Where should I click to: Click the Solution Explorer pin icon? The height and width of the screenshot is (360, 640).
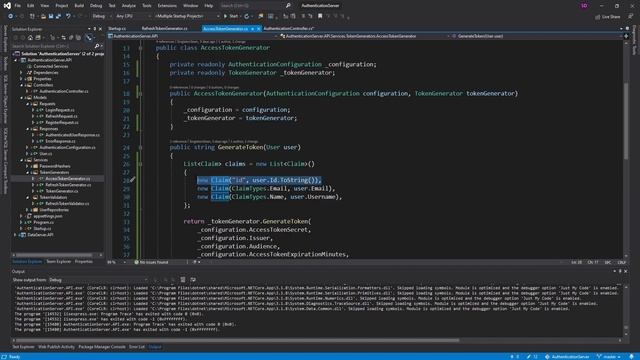tap(95, 29)
